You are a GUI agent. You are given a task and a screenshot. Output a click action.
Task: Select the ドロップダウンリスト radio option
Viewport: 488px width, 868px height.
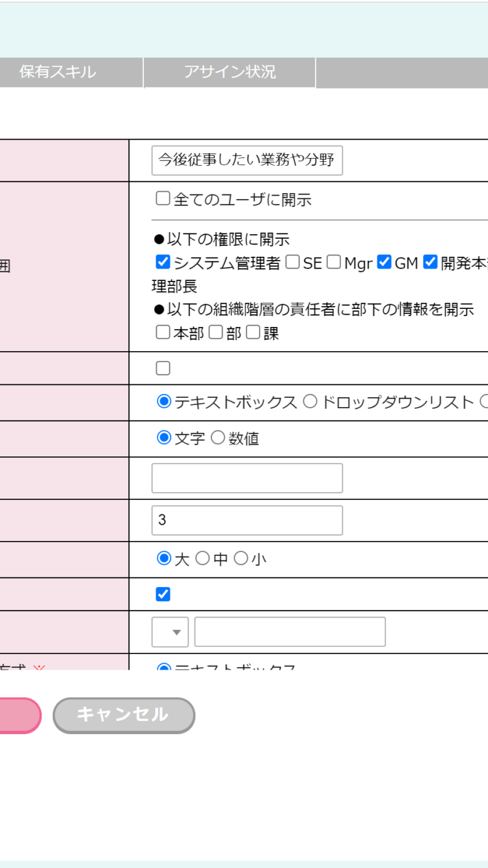coord(310,402)
